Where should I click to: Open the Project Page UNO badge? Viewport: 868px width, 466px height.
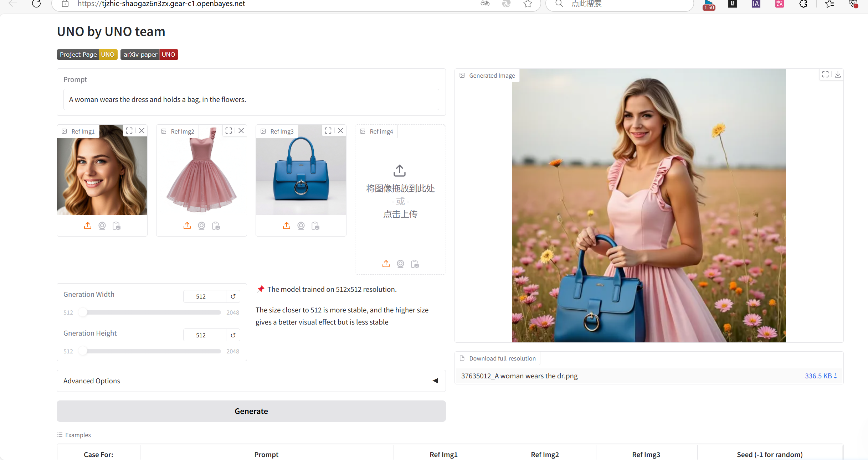pyautogui.click(x=87, y=55)
